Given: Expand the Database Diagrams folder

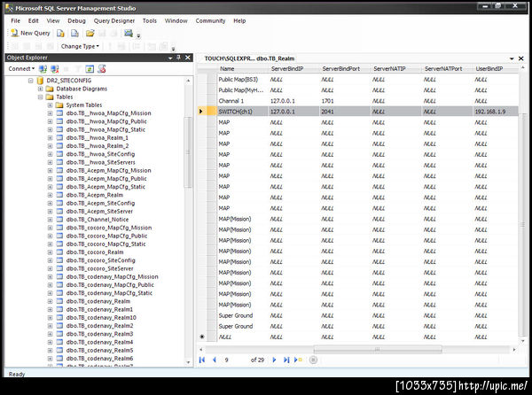Looking at the screenshot, I should point(41,89).
